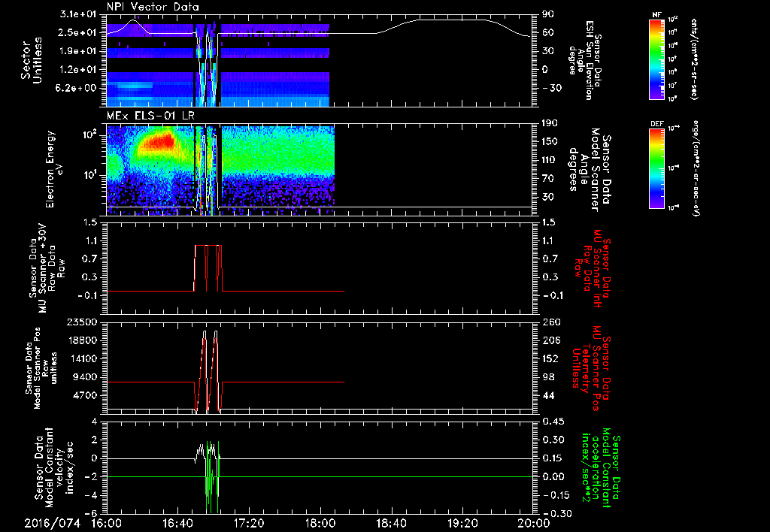This screenshot has height=532, width=770.
Task: Click the red 'MU Scanner Pos Telemetry Unitless' label
Action: (x=593, y=367)
